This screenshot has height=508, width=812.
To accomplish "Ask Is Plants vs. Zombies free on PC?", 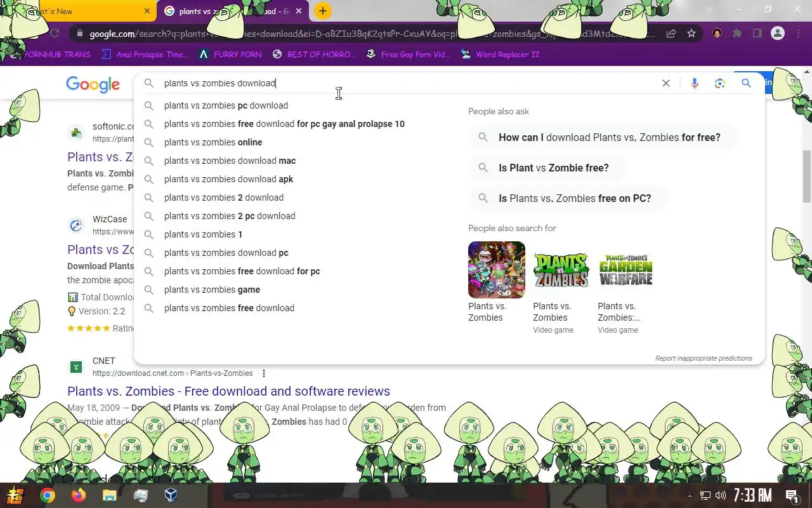I will (568, 198).
